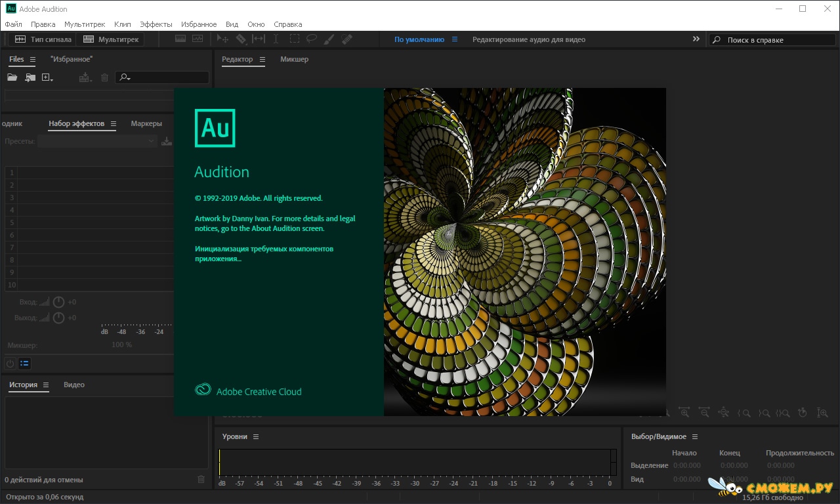Toggle the effects rack list view button
The image size is (840, 504).
tap(24, 363)
